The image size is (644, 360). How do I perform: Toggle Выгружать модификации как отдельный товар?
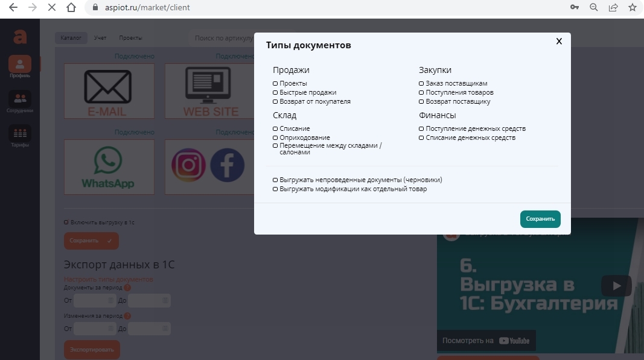[275, 189]
